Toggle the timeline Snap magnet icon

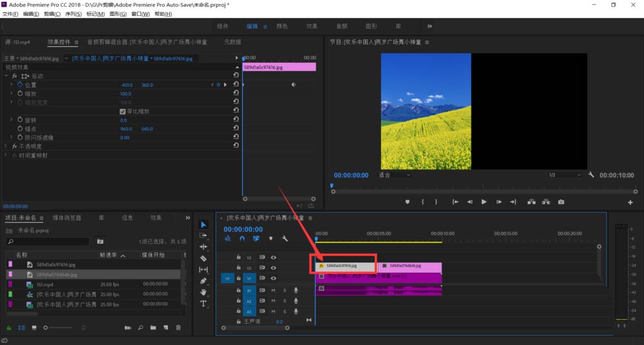point(242,239)
